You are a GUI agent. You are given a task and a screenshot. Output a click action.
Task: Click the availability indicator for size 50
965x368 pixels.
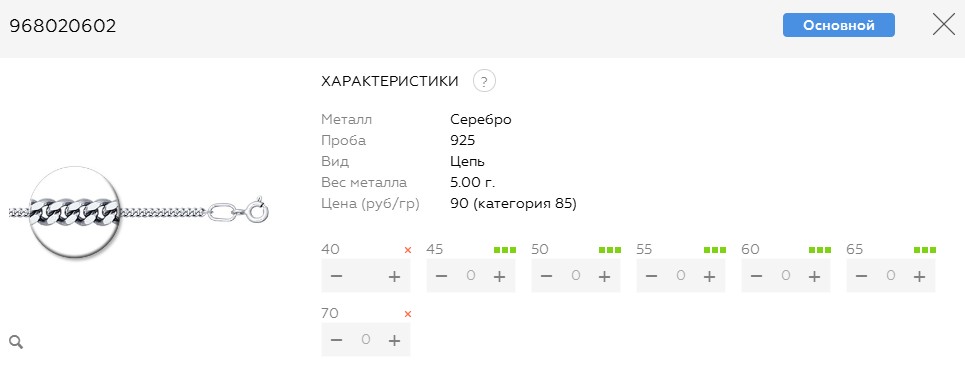[x=610, y=250]
